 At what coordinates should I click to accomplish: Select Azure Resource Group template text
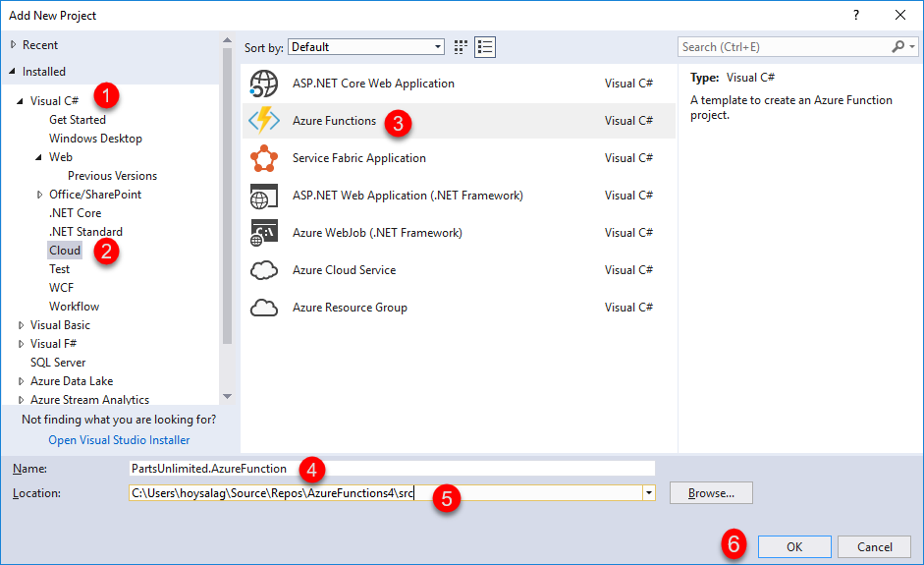click(x=350, y=308)
